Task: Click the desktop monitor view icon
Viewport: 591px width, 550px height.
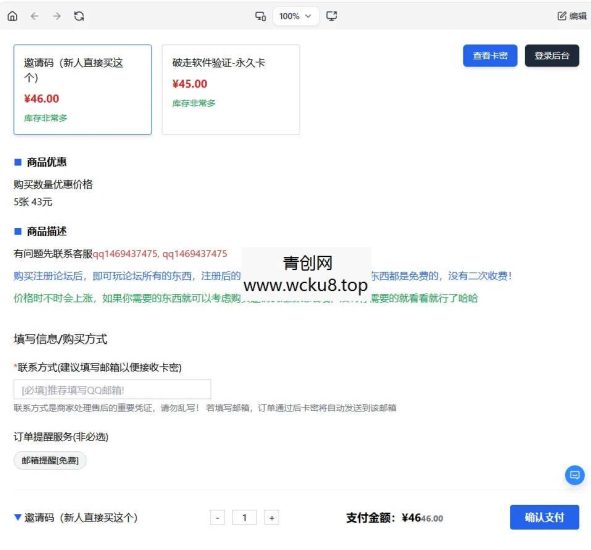Action: tap(332, 16)
